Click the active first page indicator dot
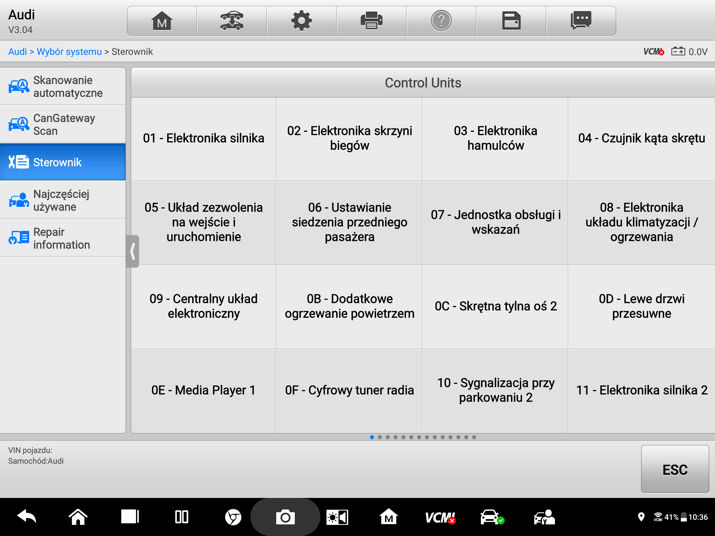 pos(372,437)
